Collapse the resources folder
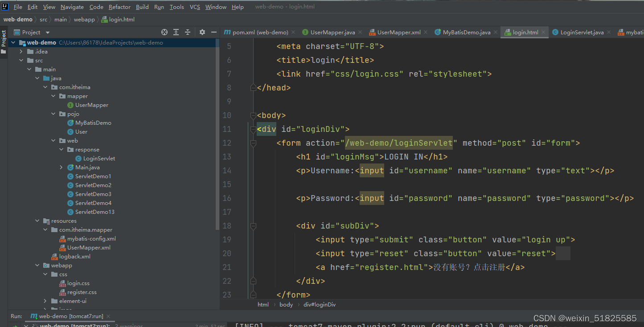 click(x=37, y=221)
